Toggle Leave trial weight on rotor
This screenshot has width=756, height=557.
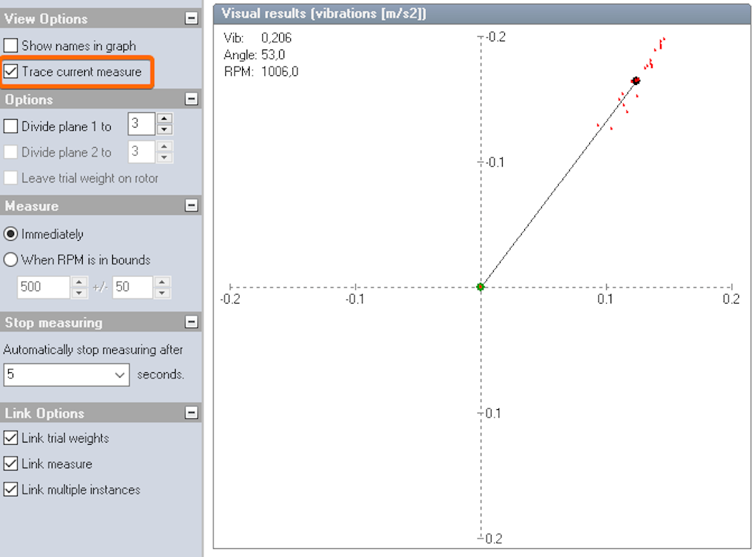coord(10,178)
